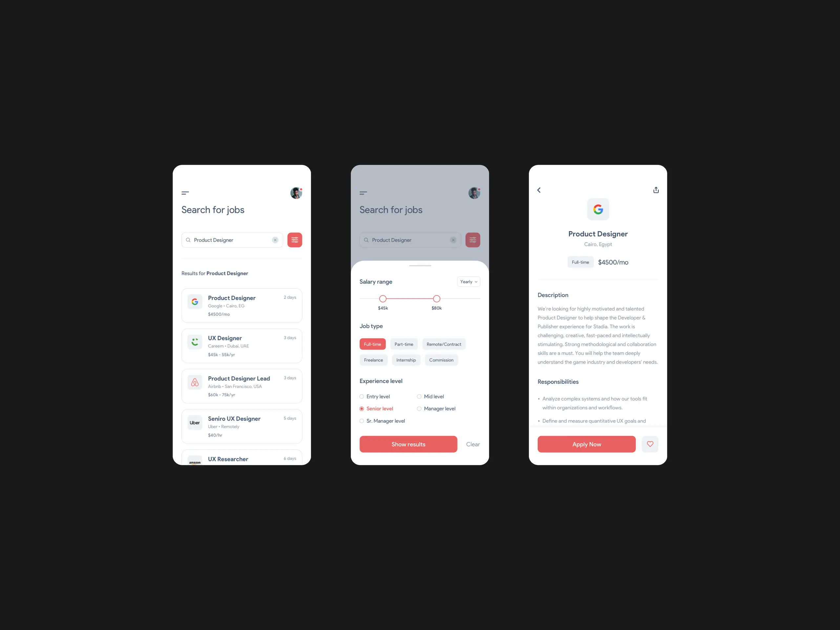Open the filter panel from search results

tap(295, 240)
